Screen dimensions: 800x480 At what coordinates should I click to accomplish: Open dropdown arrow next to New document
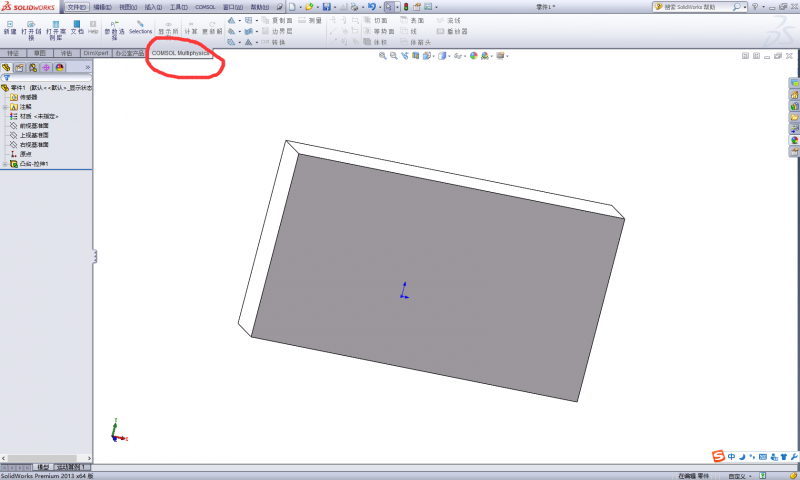300,7
